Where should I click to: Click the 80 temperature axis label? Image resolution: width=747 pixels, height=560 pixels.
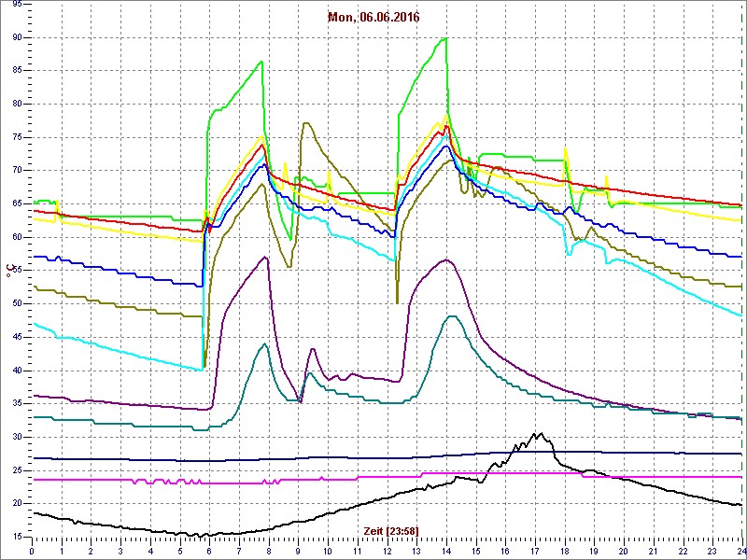pyautogui.click(x=17, y=105)
